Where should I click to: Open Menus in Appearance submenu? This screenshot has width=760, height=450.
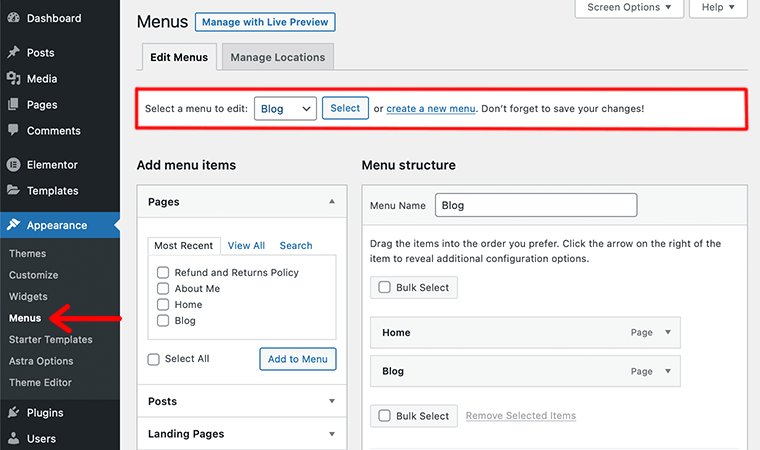pyautogui.click(x=25, y=318)
